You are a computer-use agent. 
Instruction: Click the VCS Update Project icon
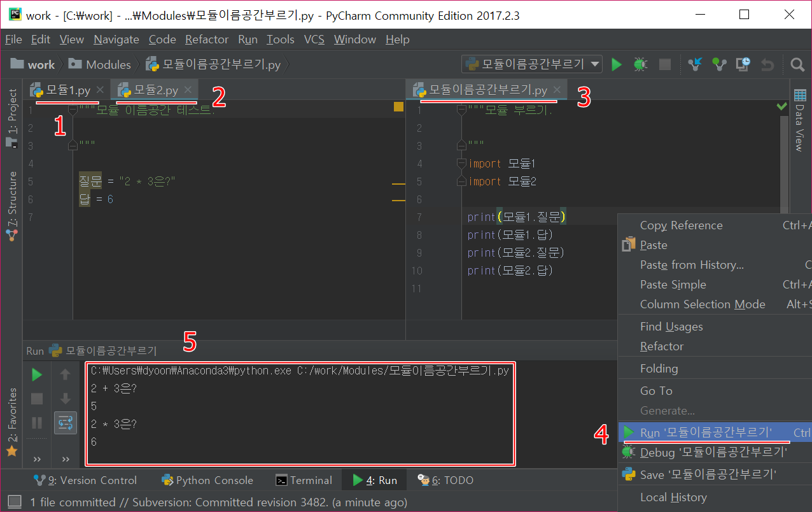695,64
